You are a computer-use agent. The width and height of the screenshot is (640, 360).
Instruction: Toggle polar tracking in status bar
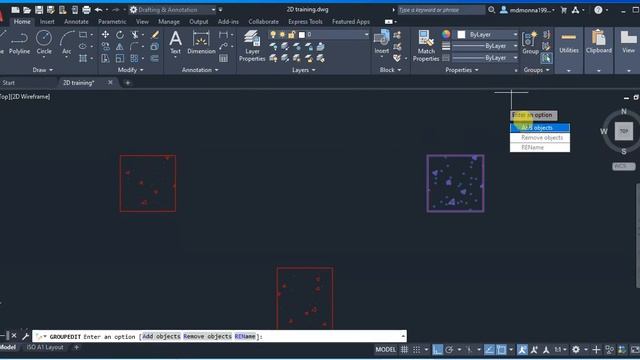[x=449, y=350]
